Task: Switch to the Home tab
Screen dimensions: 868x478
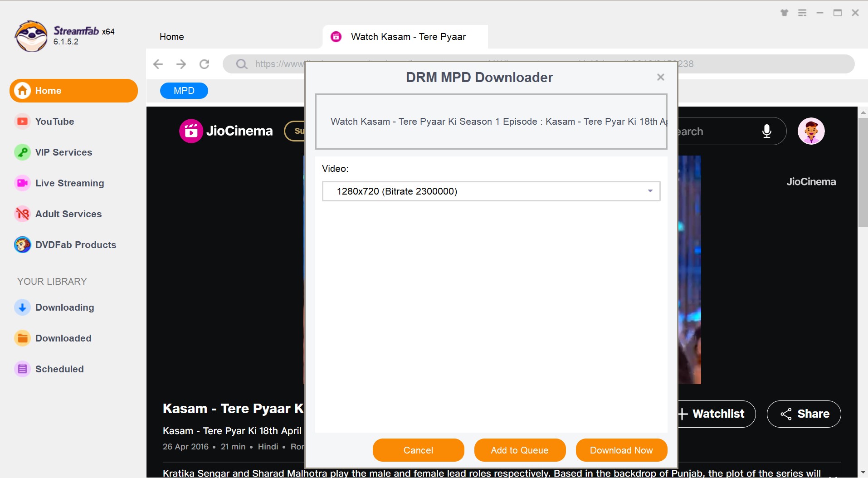Action: point(171,37)
